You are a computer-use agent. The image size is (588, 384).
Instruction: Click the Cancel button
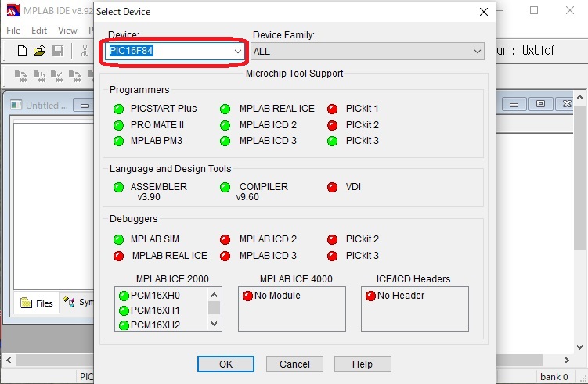coord(294,364)
